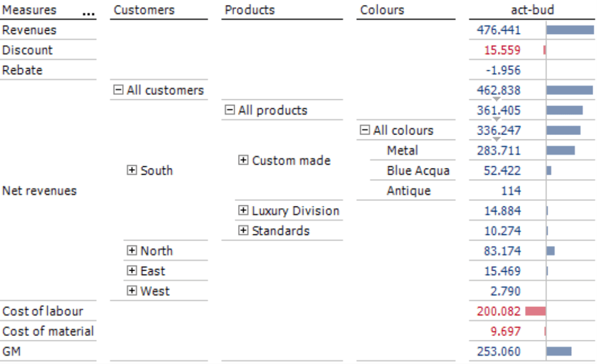597x364 pixels.
Task: Collapse the All products node
Action: 230,110
